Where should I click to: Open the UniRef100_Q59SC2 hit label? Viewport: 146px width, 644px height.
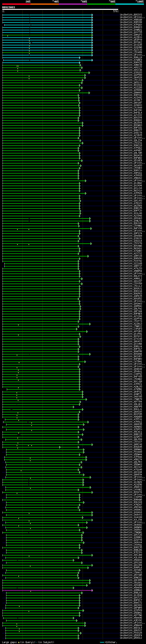point(131,638)
